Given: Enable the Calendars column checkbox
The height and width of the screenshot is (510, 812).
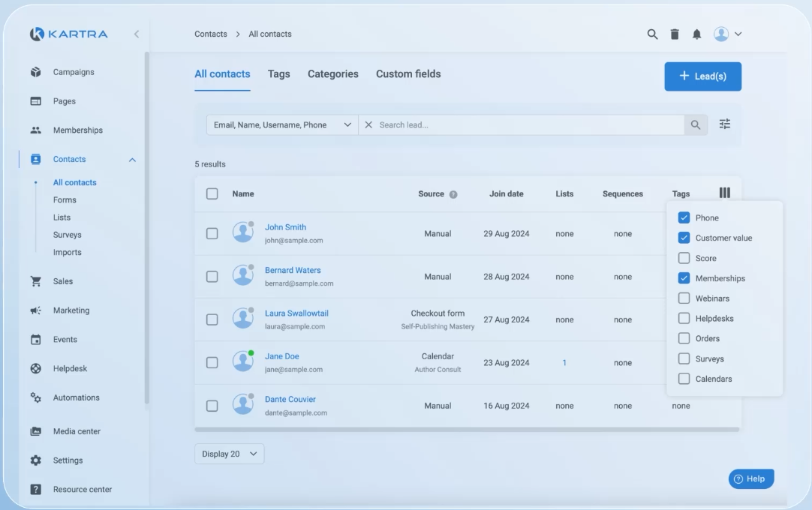Looking at the screenshot, I should pyautogui.click(x=684, y=379).
